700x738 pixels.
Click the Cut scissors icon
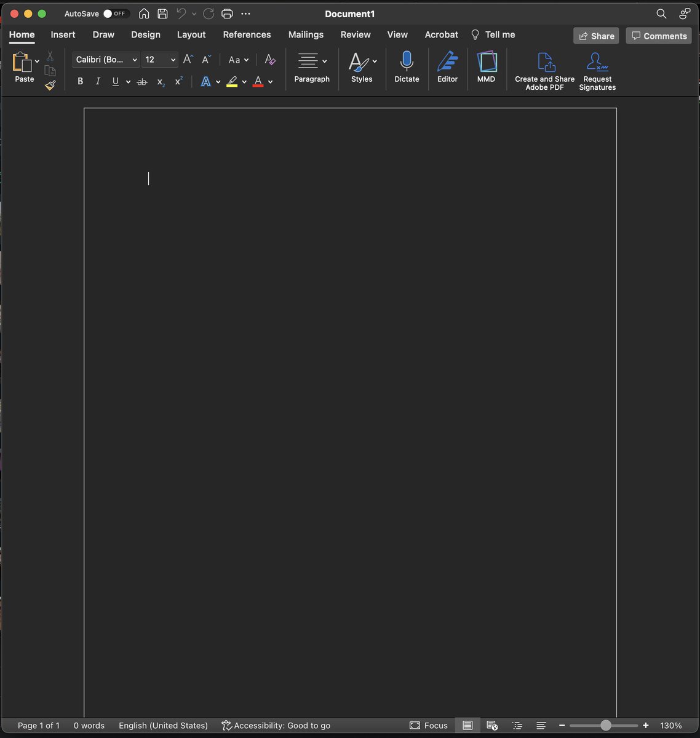(x=50, y=56)
